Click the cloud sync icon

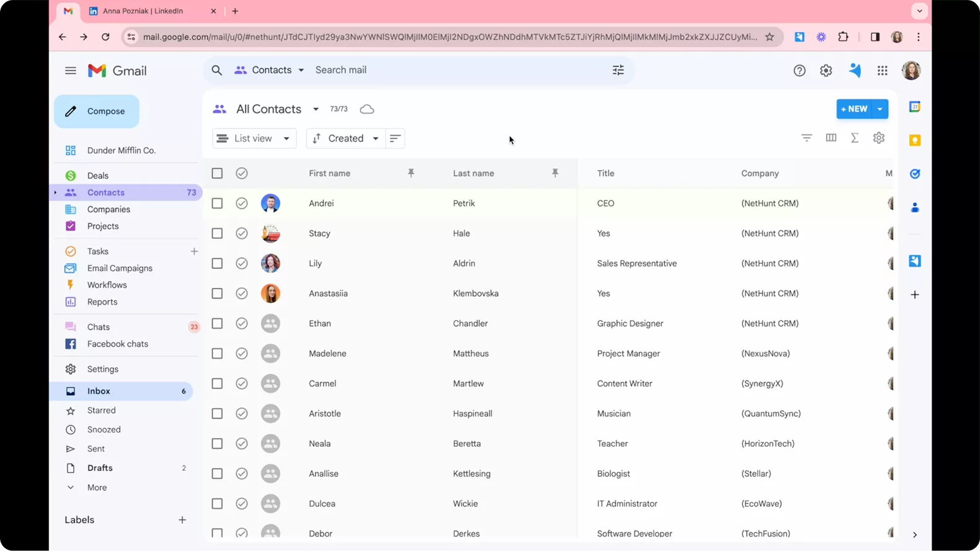pyautogui.click(x=367, y=109)
